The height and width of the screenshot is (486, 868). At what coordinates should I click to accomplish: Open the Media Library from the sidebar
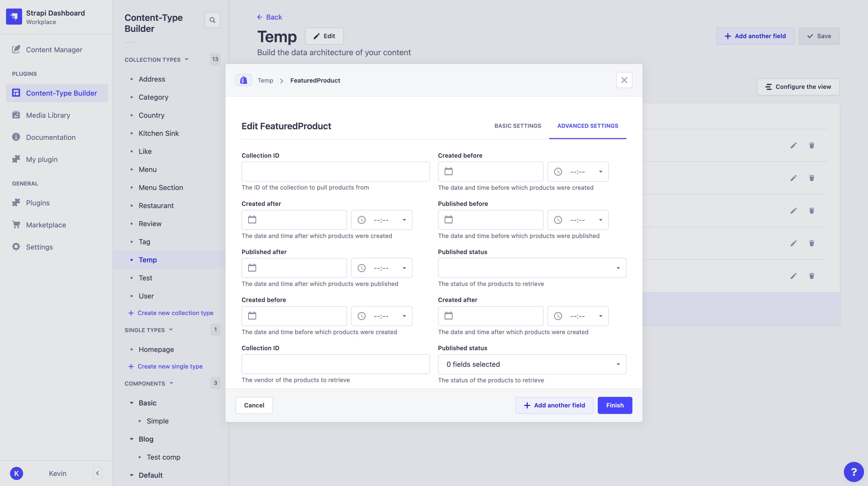[48, 115]
